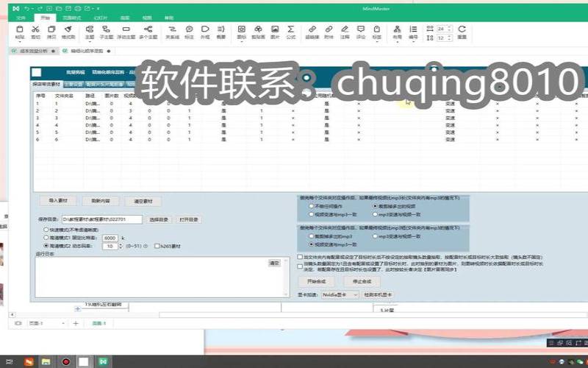The image size is (588, 368).
Task: Switch to the View ribbon tab
Action: click(147, 18)
